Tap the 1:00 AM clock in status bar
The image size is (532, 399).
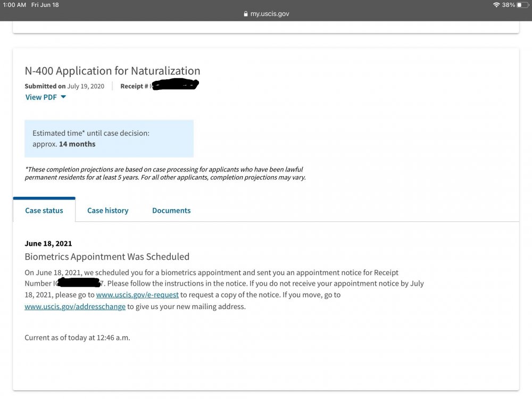(14, 5)
